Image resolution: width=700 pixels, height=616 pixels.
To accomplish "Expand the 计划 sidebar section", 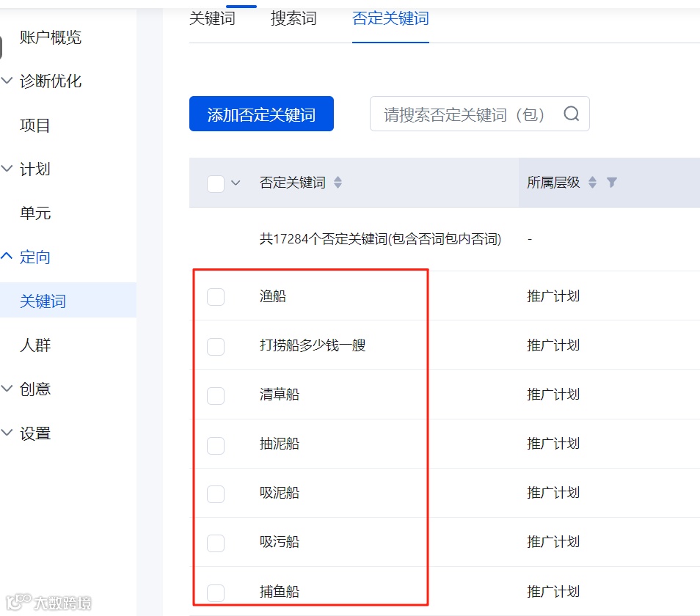I will [x=7, y=169].
